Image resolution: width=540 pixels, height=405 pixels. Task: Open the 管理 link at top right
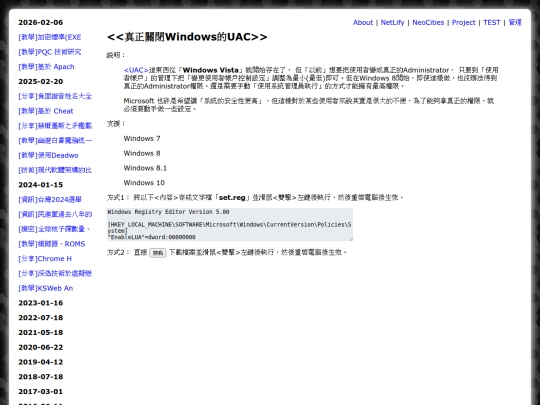[x=515, y=22]
